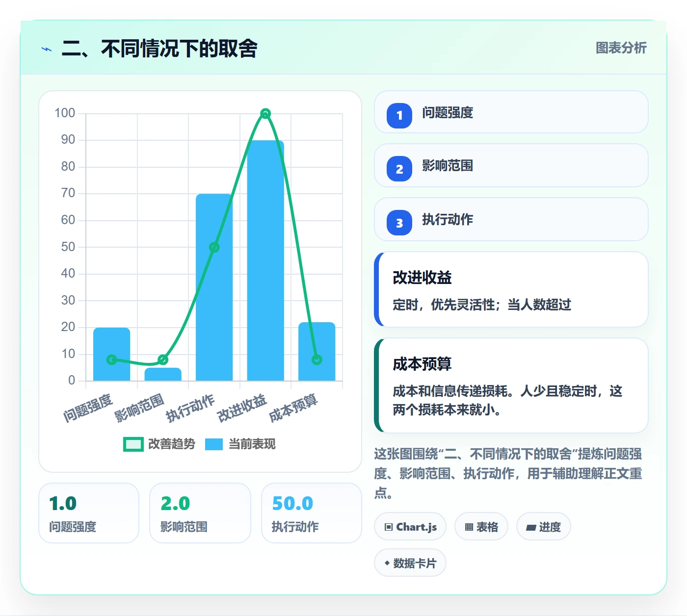Click the 2.0 影响范围 stat card
This screenshot has height=616, width=687.
pos(200,513)
